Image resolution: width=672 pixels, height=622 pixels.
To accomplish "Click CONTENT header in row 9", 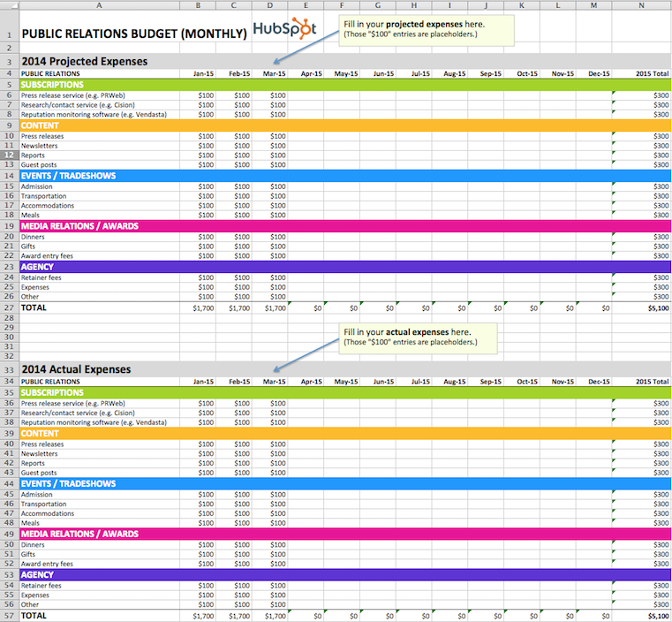I will click(x=40, y=125).
